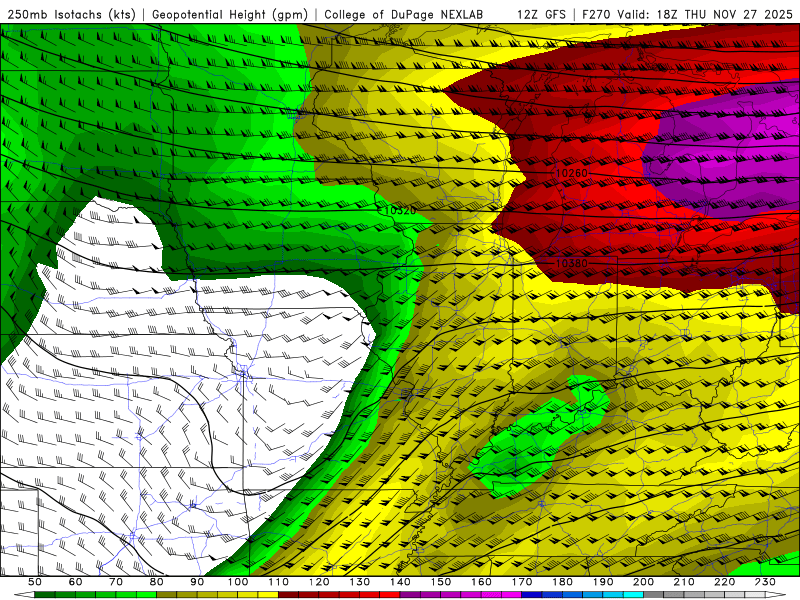This screenshot has height=600, width=800.
Task: Click the 130 label on the color scale
Action: pyautogui.click(x=360, y=582)
